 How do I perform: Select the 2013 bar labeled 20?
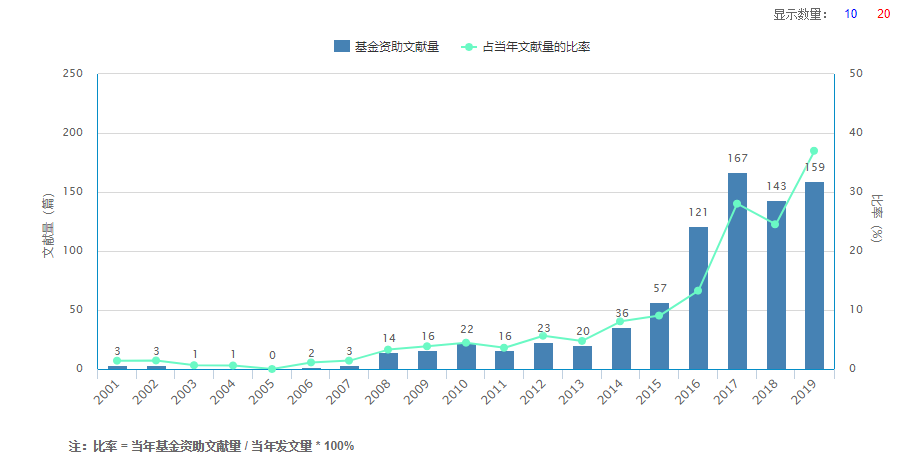click(582, 358)
